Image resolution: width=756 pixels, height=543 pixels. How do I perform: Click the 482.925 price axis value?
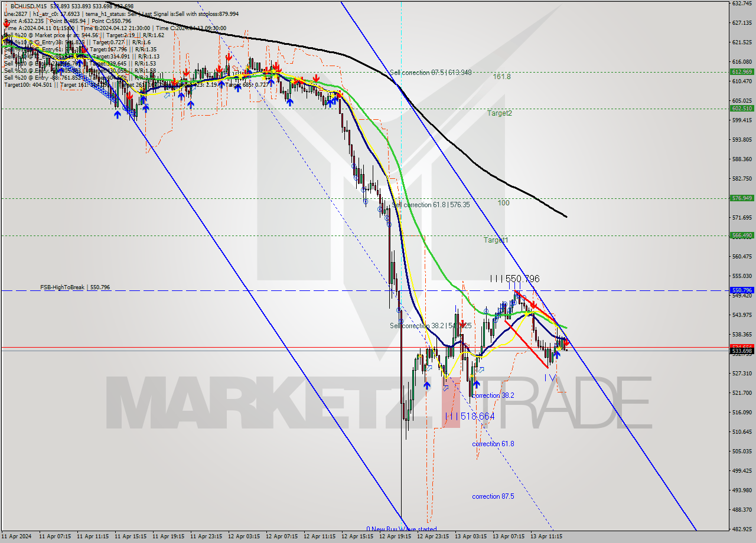tap(741, 529)
